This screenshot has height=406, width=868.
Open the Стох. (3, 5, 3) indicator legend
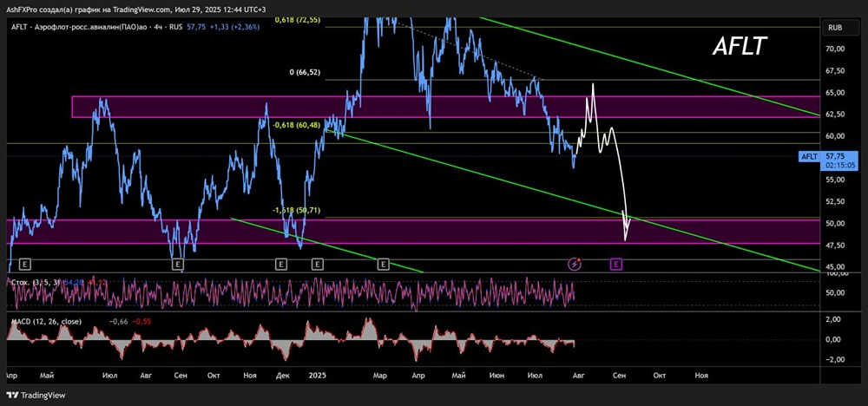click(36, 283)
